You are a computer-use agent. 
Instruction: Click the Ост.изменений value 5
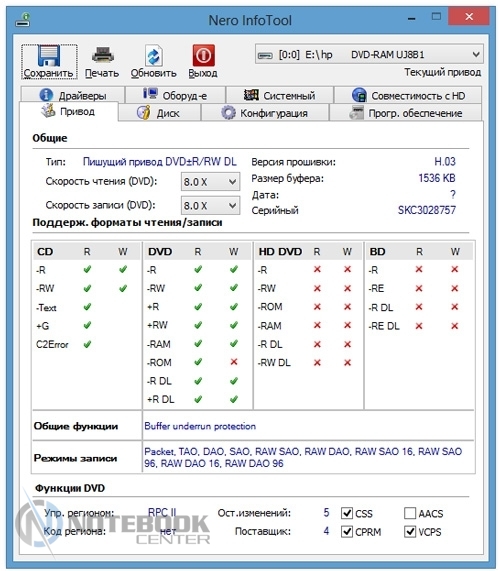pos(326,513)
